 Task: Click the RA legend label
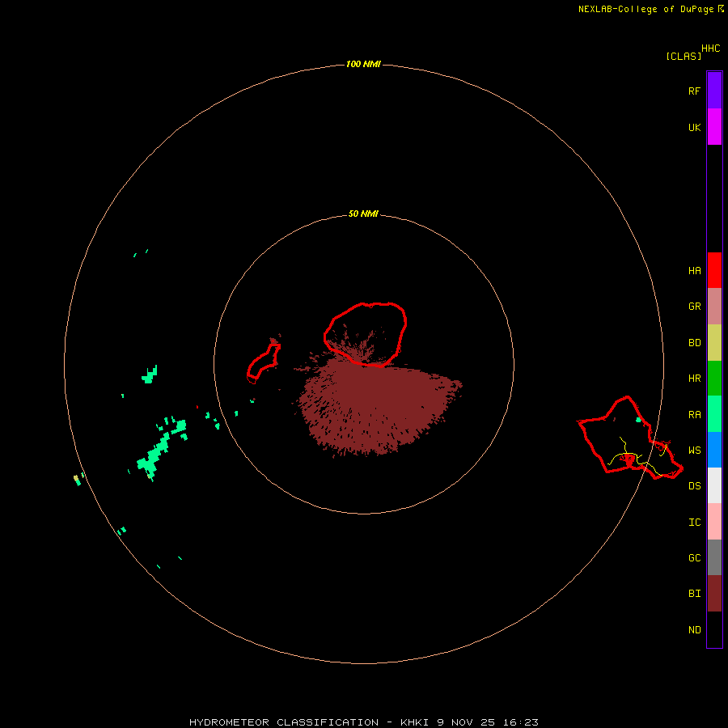[x=694, y=415]
